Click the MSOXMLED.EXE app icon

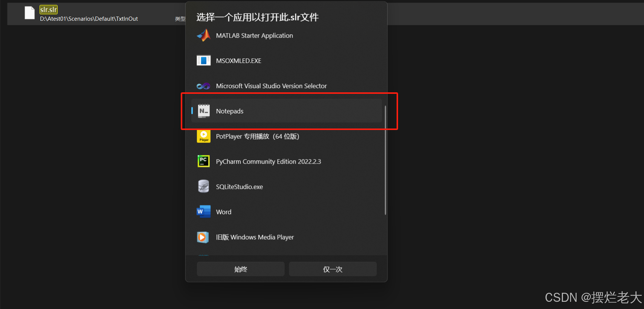pyautogui.click(x=204, y=60)
